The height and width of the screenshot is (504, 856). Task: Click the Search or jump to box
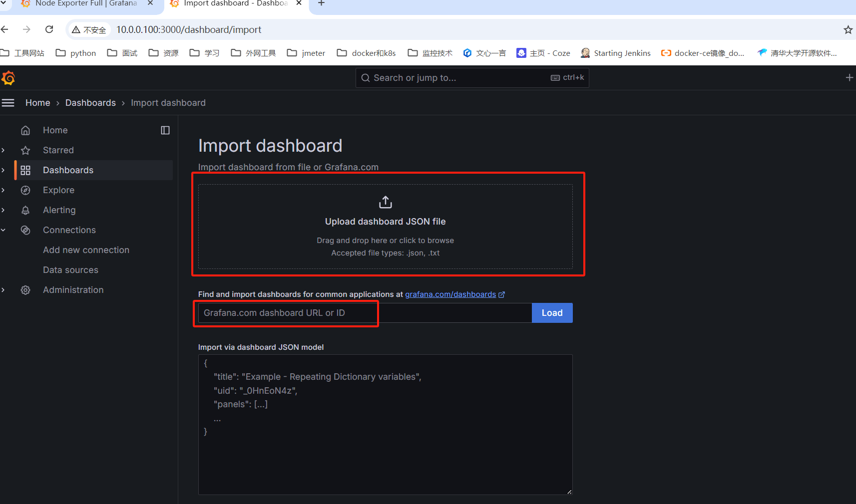pyautogui.click(x=472, y=78)
